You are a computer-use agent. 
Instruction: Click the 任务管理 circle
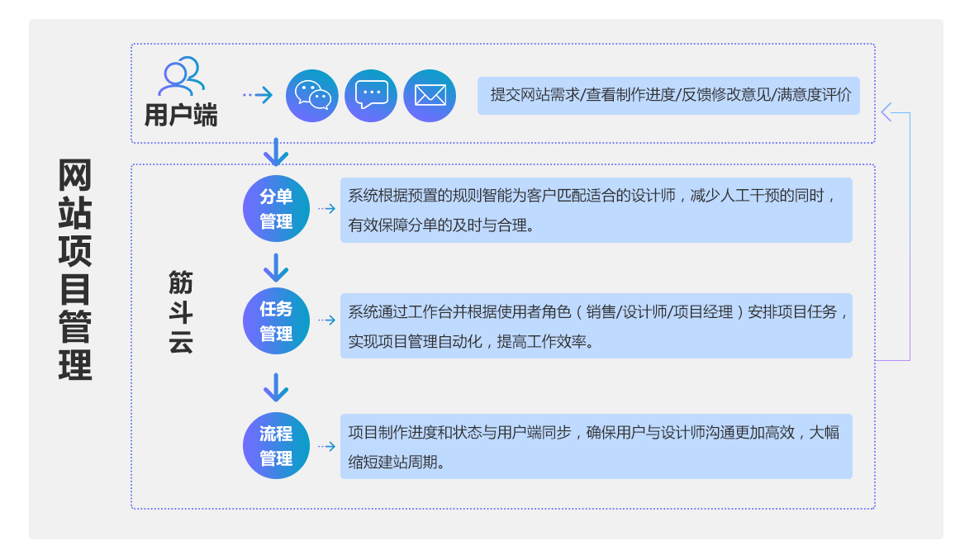276,321
